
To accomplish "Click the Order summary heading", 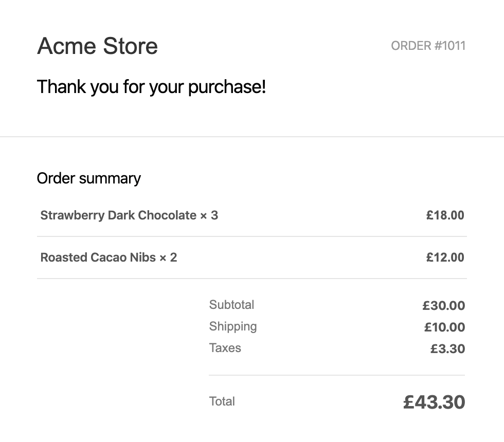I will pyautogui.click(x=88, y=178).
